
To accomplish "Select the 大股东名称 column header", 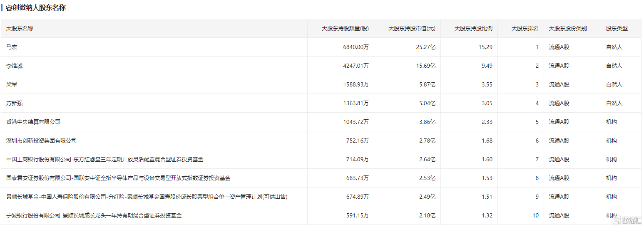I will tap(20, 29).
